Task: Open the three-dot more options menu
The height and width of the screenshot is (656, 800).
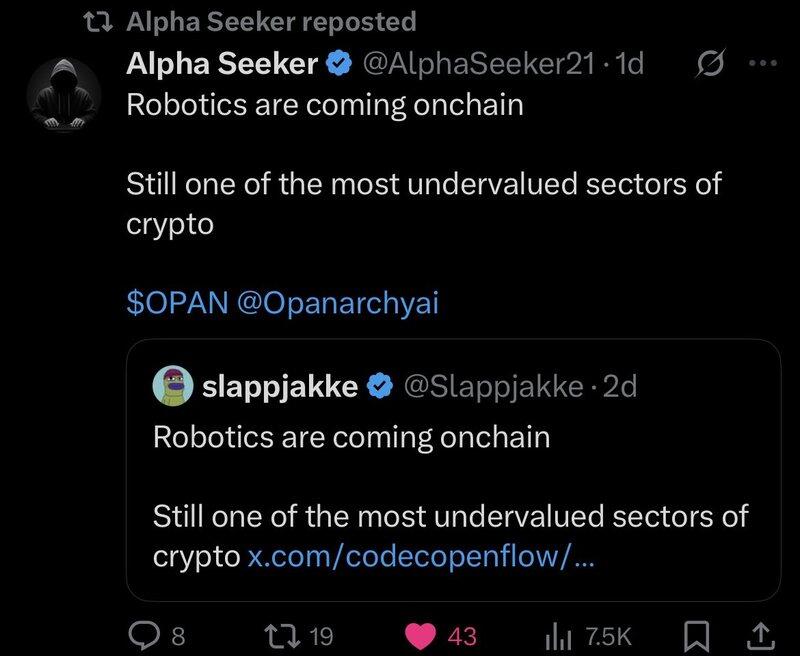Action: pos(762,65)
